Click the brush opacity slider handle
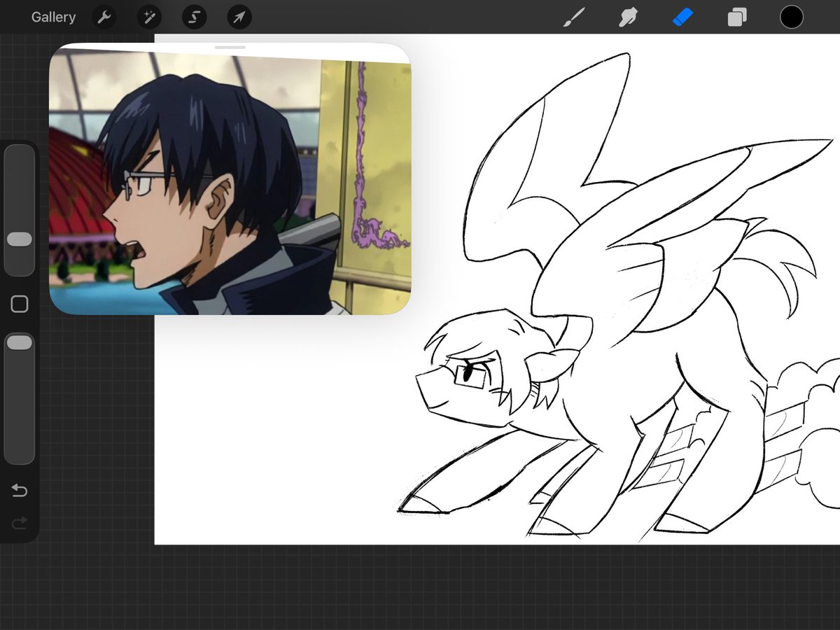This screenshot has height=630, width=840. click(20, 342)
